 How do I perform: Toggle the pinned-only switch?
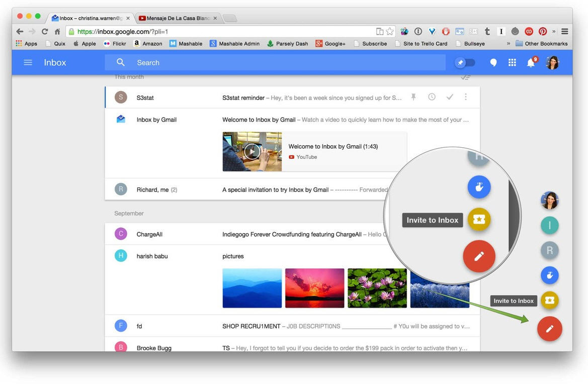[465, 62]
